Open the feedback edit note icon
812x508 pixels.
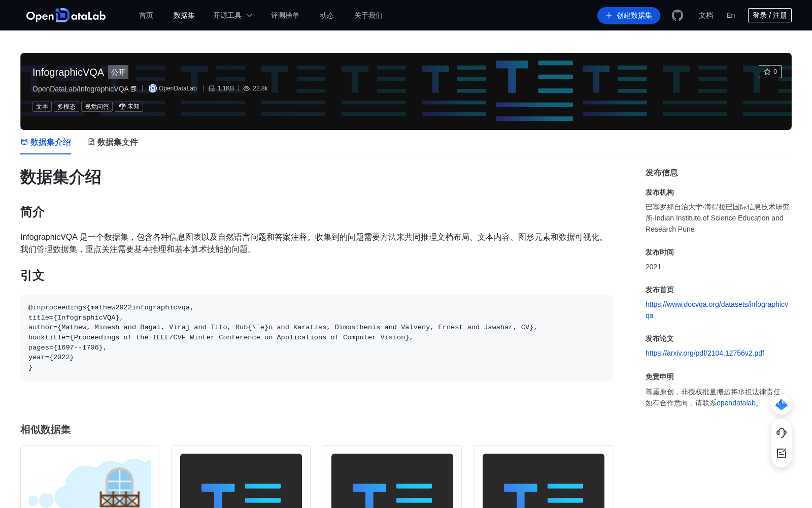coord(782,453)
